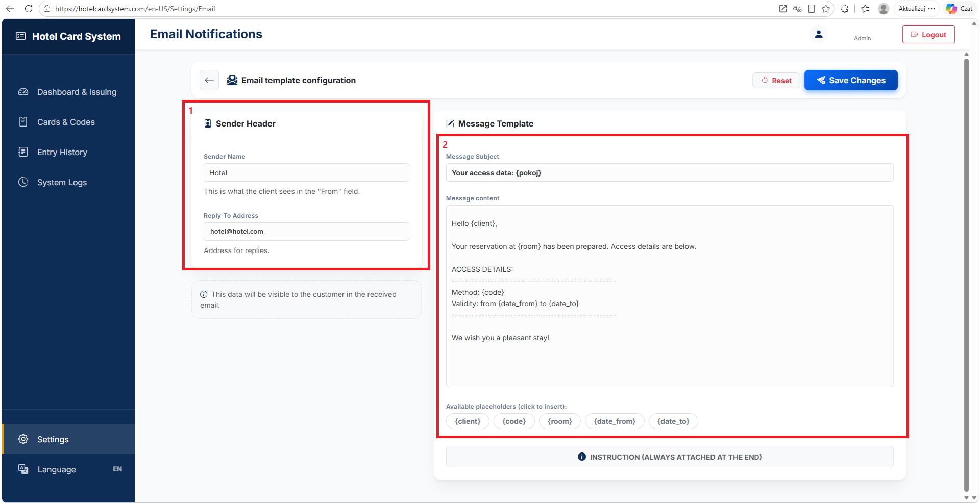Screen dimensions: 980x503
Task: Insert the {code} placeholder
Action: tap(514, 421)
